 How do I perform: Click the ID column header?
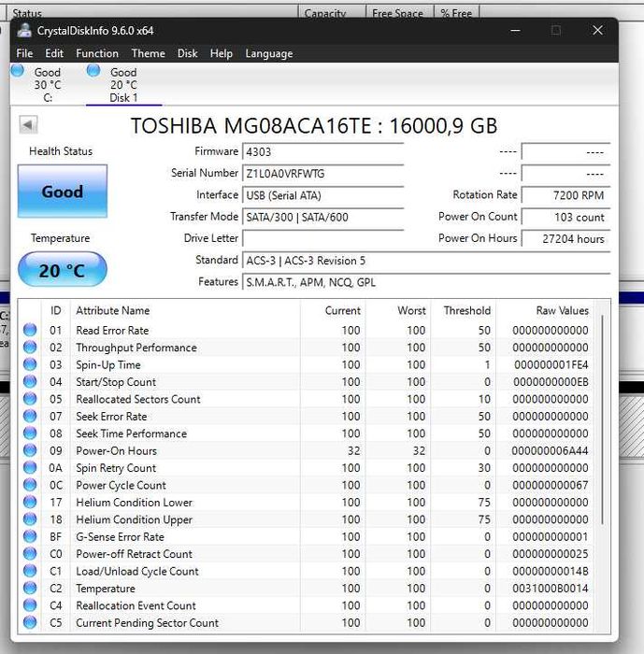(55, 310)
